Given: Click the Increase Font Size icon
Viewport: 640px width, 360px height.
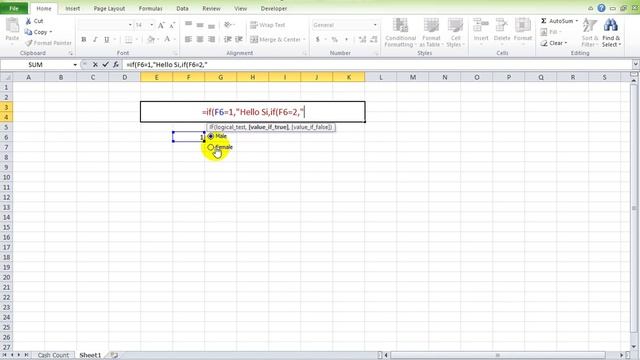Looking at the screenshot, I should (161, 25).
